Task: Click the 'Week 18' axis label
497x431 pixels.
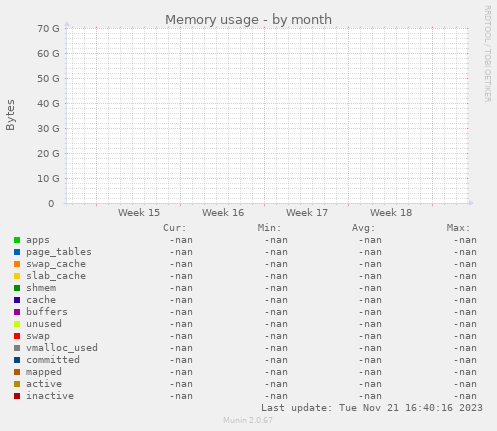Action: (x=391, y=213)
